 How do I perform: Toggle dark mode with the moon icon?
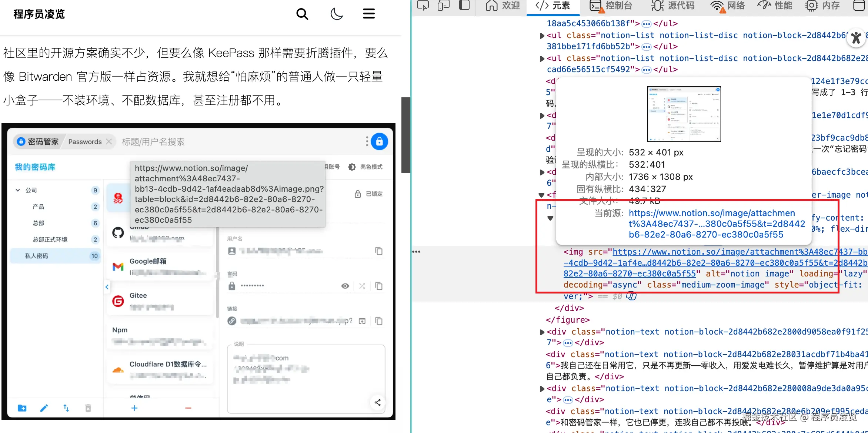[336, 14]
